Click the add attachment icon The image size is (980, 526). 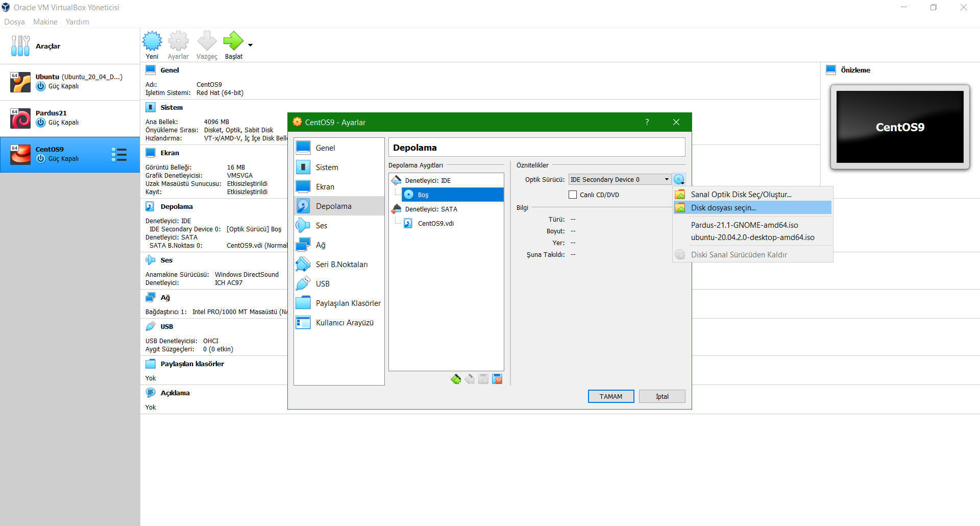click(x=483, y=379)
